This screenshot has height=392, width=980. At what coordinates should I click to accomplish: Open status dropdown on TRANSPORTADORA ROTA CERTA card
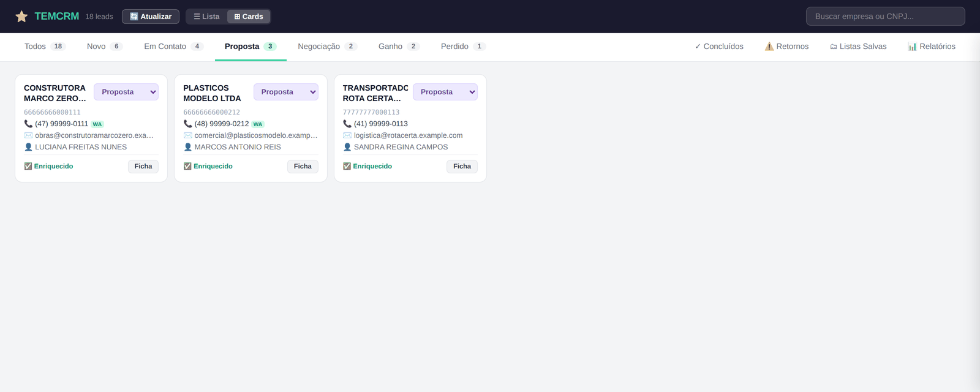445,92
